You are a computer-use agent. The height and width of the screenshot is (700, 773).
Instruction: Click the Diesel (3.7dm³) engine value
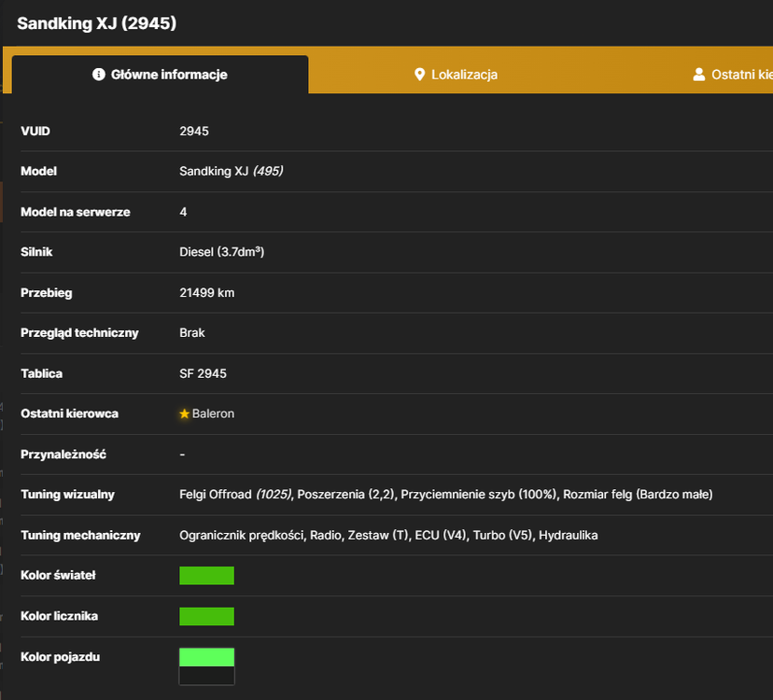222,252
